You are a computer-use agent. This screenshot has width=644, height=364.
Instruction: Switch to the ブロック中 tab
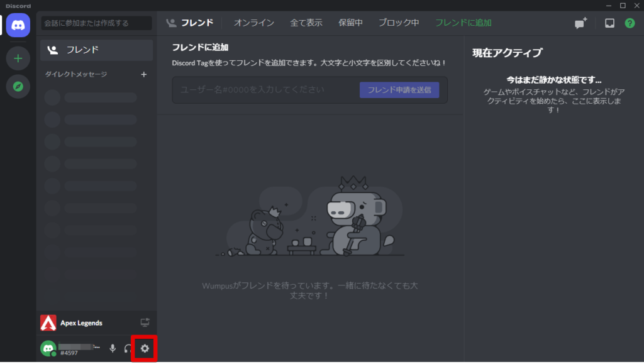398,23
